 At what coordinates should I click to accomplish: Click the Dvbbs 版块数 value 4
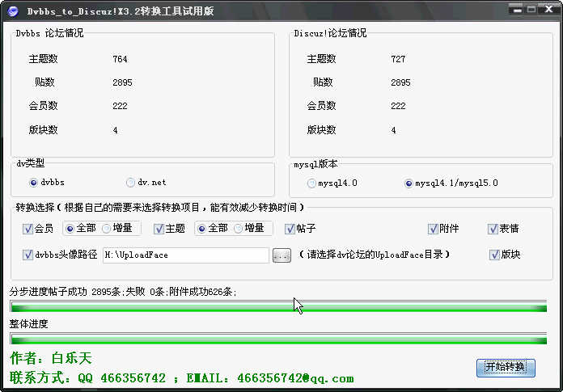tap(115, 130)
